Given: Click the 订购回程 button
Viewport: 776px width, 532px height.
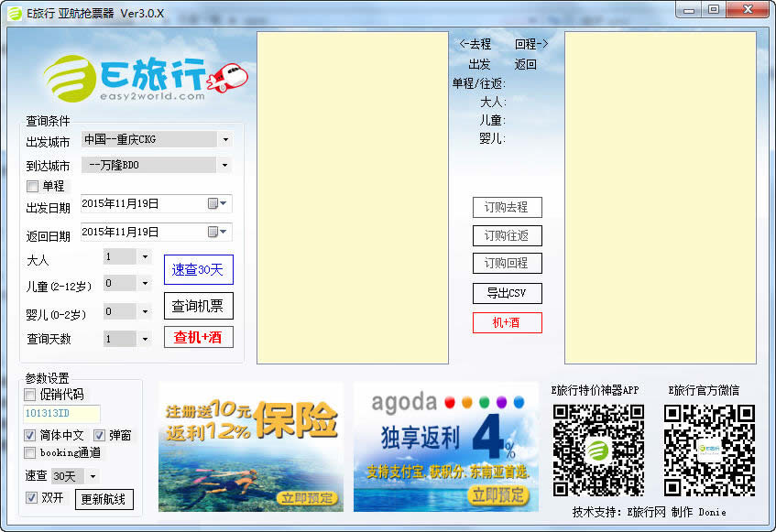Looking at the screenshot, I should [x=508, y=263].
